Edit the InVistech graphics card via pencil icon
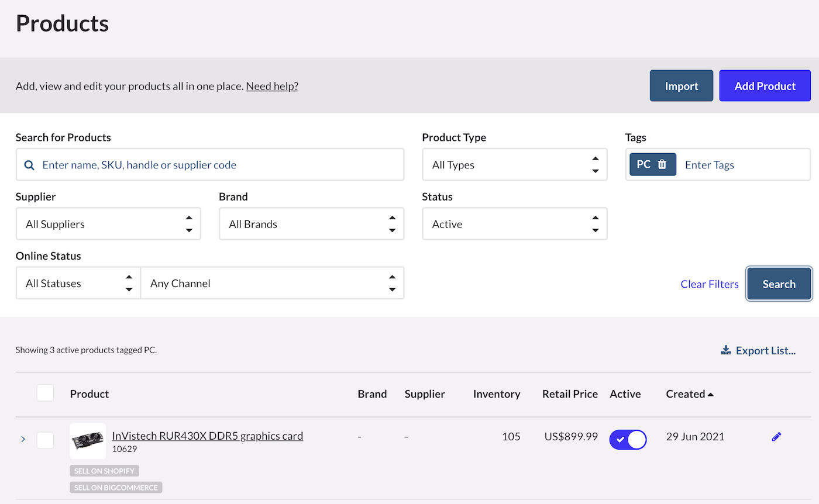 [x=776, y=436]
